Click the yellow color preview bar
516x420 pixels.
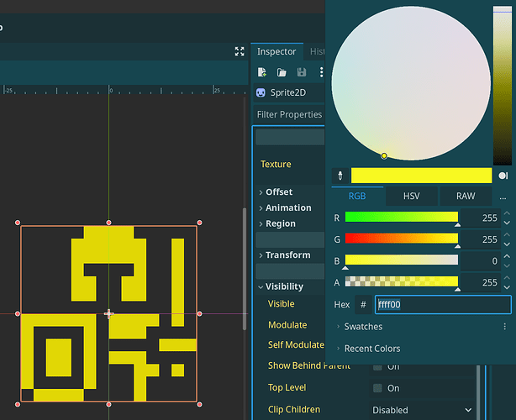point(421,176)
